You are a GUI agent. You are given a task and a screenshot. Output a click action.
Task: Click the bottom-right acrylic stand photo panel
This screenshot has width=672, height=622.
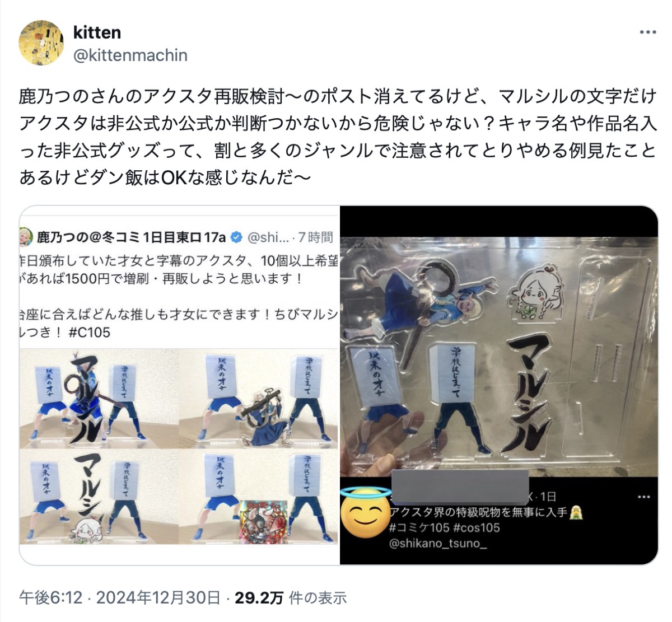pyautogui.click(x=259, y=497)
